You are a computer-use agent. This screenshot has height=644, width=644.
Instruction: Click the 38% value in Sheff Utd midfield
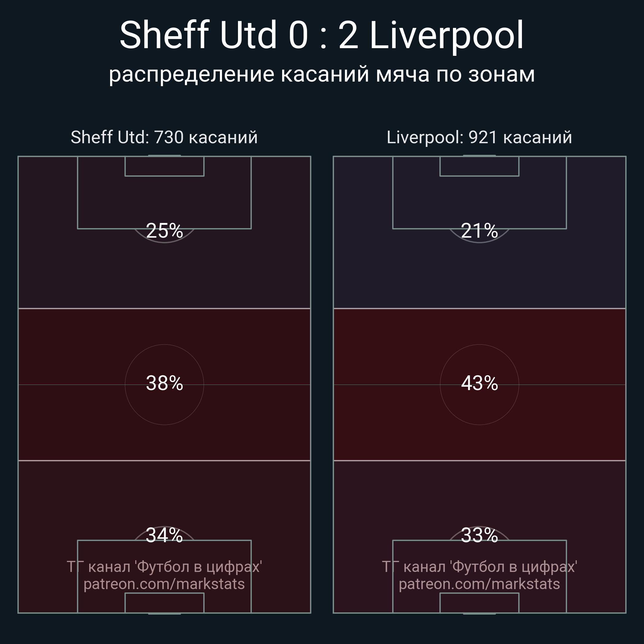click(164, 383)
